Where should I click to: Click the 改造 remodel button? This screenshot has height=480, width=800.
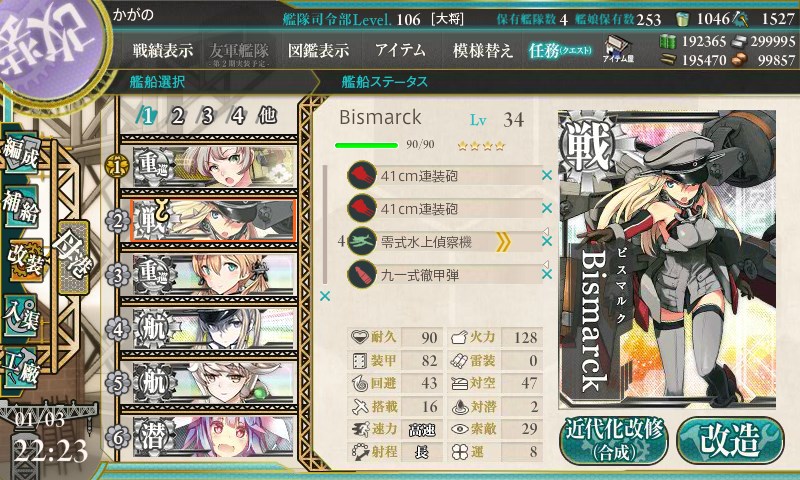(730, 441)
